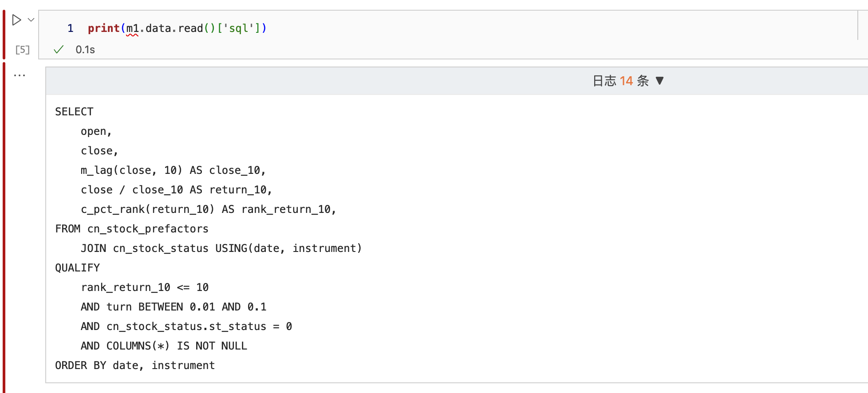Click line number 1 in the code editor
Viewport: 868px width, 393px height.
(x=70, y=28)
